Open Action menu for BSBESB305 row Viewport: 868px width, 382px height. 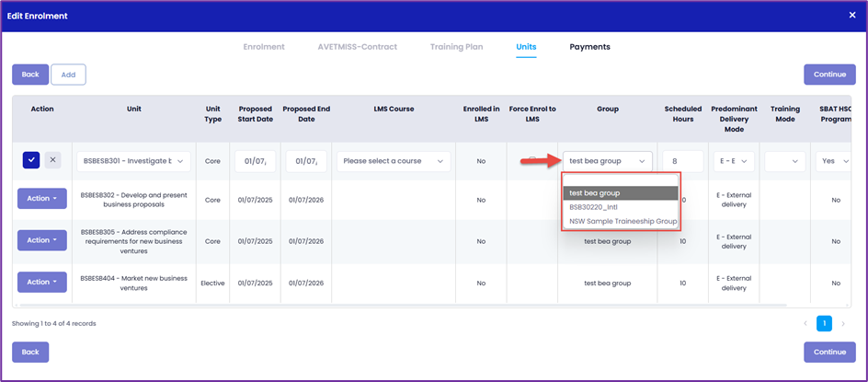(42, 240)
